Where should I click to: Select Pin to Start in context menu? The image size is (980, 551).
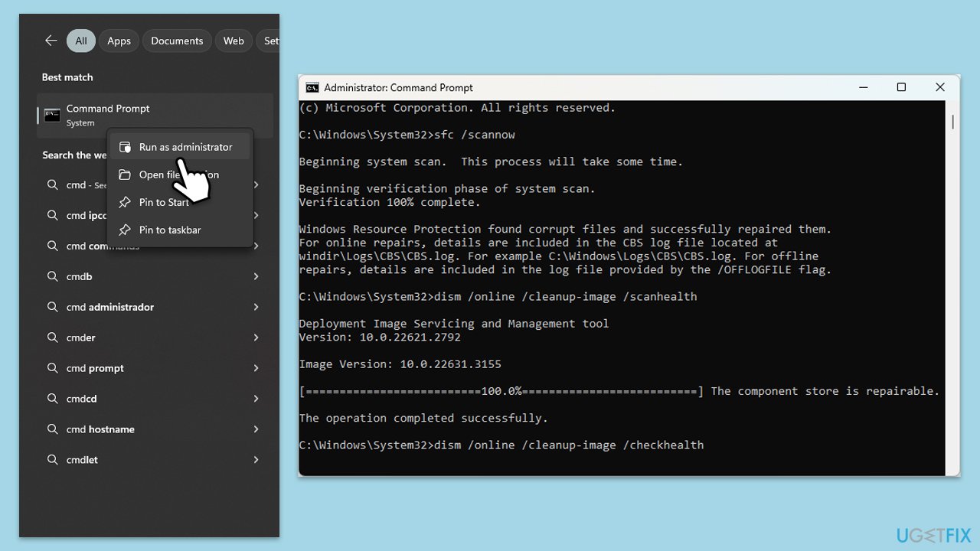tap(181, 202)
